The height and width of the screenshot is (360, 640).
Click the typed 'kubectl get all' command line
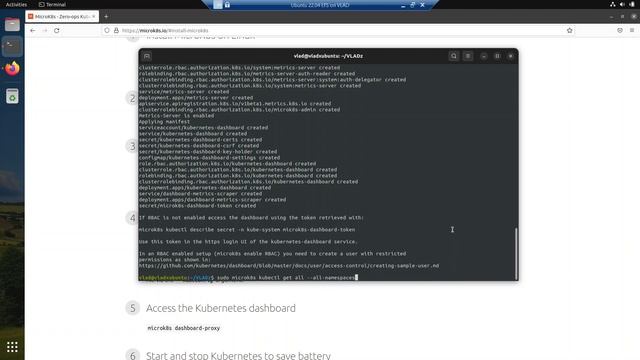286,278
